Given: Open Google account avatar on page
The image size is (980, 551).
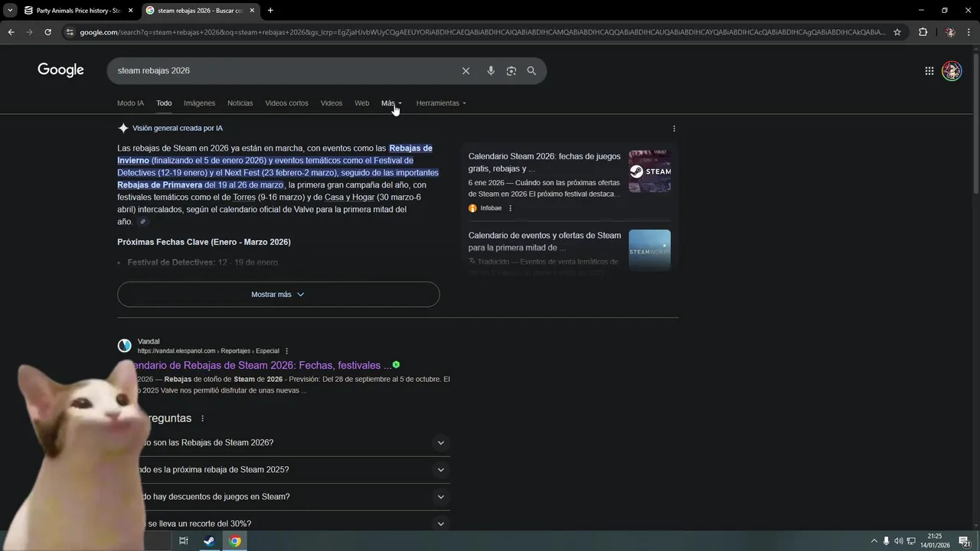Looking at the screenshot, I should (952, 71).
